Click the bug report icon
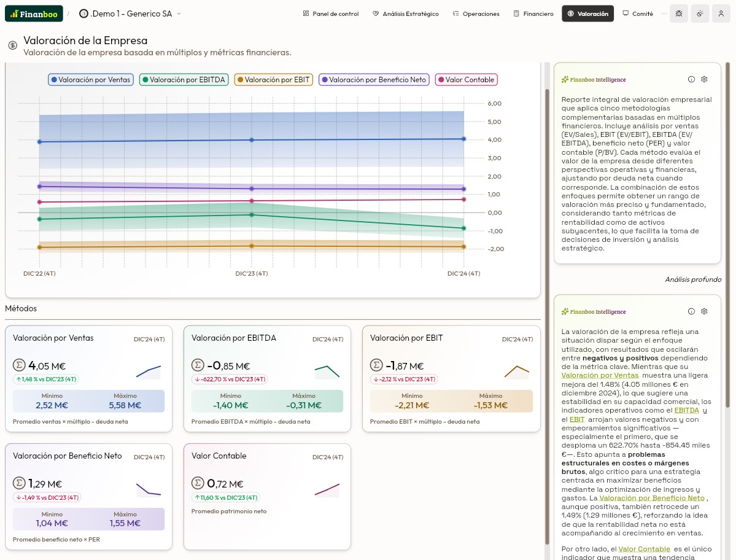Image resolution: width=736 pixels, height=560 pixels. pos(678,14)
